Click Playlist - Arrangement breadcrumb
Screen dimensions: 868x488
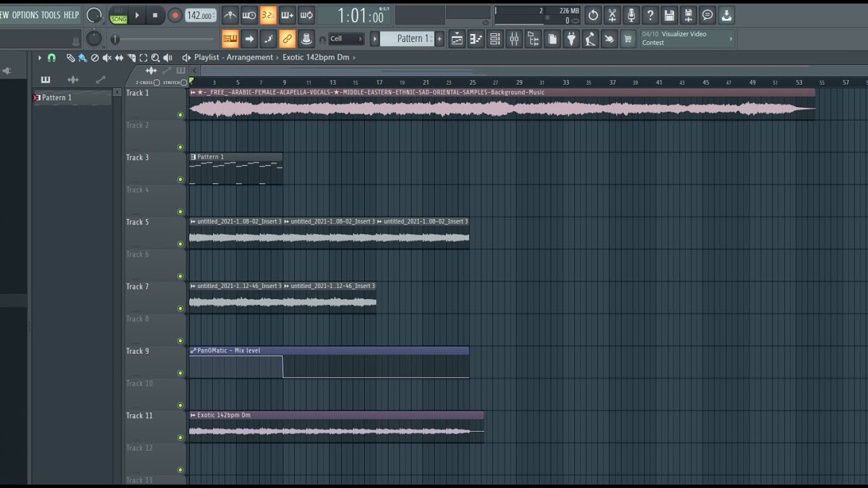click(233, 58)
